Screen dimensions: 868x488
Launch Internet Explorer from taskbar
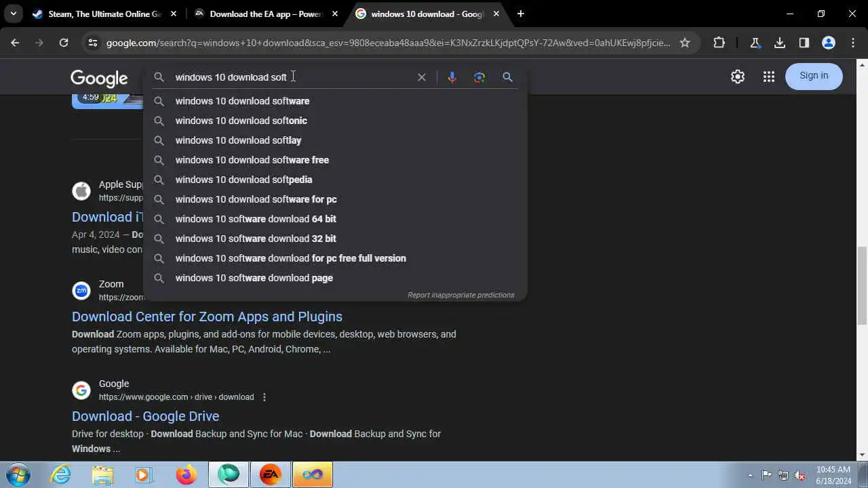click(x=61, y=474)
